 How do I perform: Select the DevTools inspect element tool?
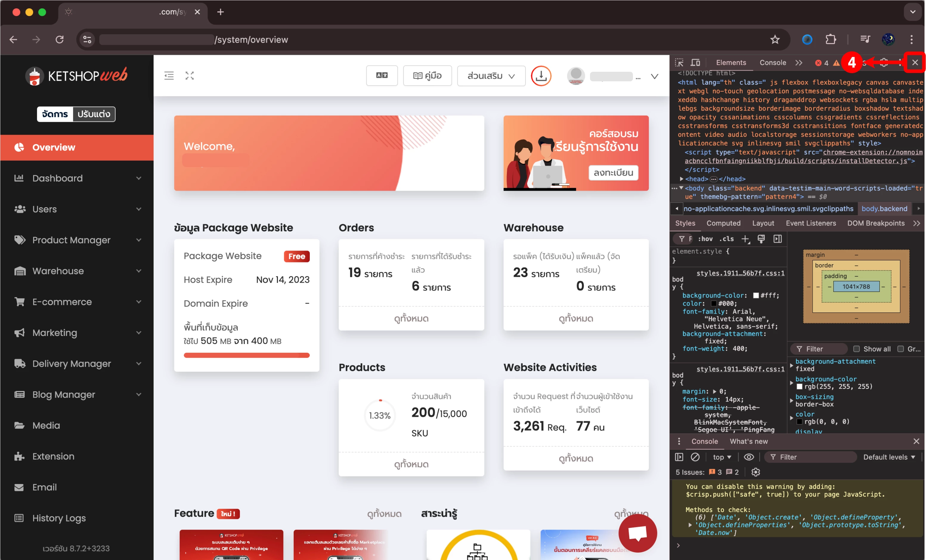[x=679, y=63]
